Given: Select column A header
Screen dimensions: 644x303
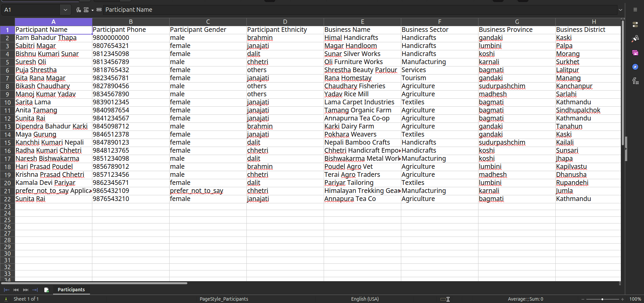Looking at the screenshot, I should coord(53,22).
